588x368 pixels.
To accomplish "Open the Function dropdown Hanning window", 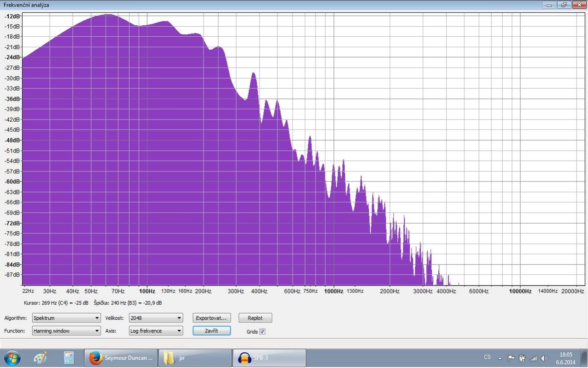I will click(66, 331).
